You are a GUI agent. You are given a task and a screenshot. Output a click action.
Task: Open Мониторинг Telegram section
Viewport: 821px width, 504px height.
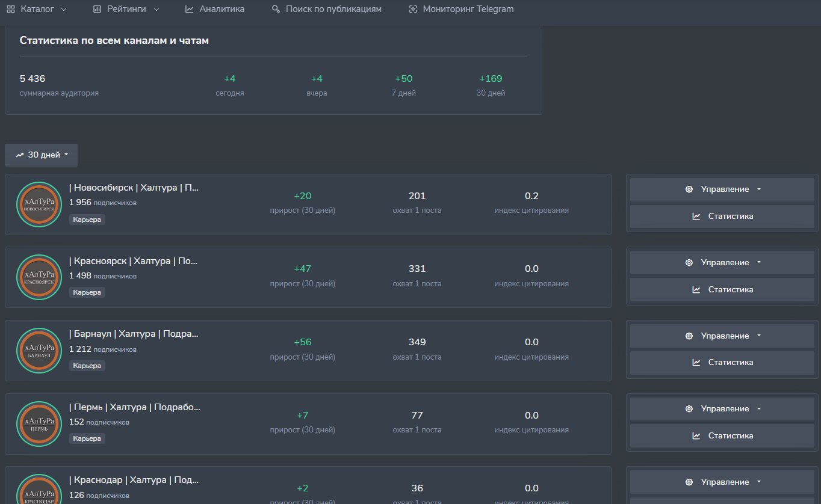461,10
